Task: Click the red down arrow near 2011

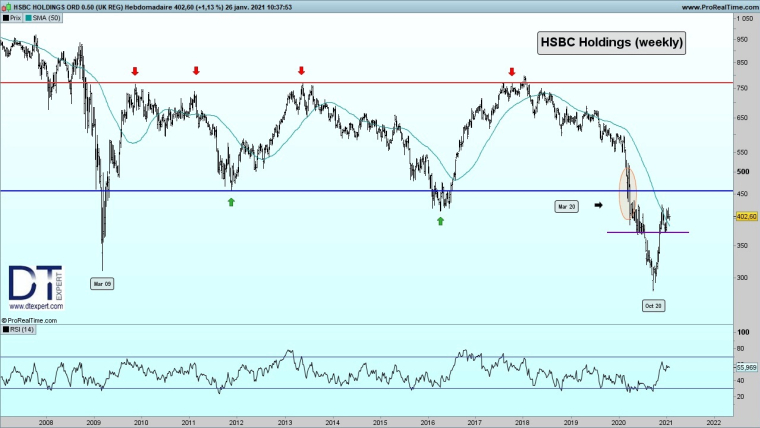Action: click(x=196, y=71)
